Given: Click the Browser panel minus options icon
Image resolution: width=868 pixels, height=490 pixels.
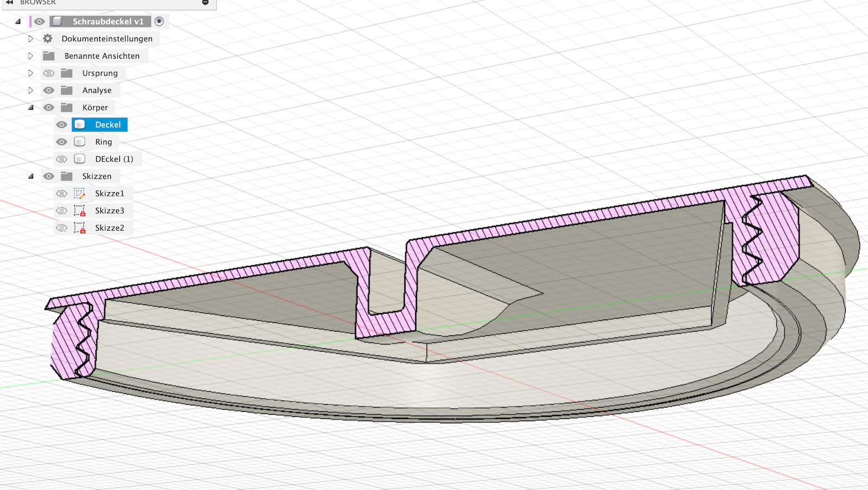Looking at the screenshot, I should click(x=205, y=2).
